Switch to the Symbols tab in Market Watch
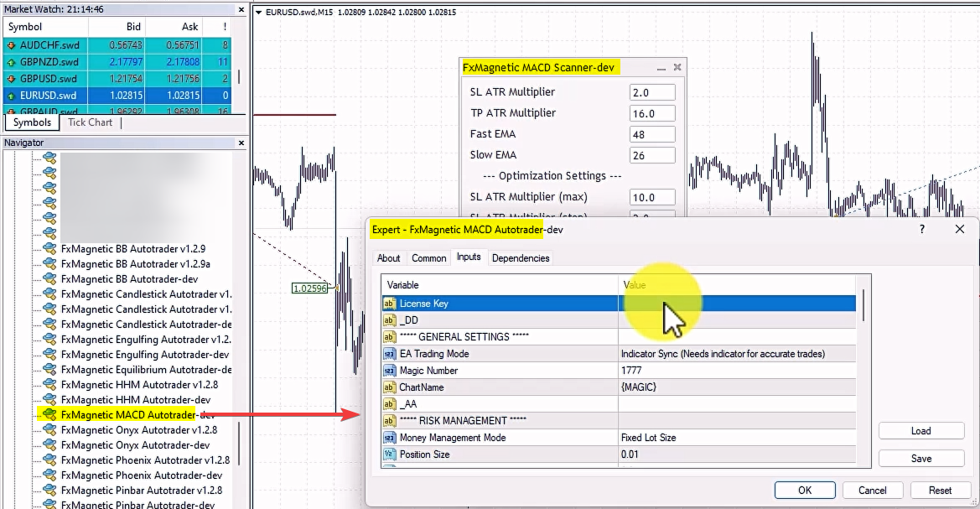The width and height of the screenshot is (980, 509). tap(33, 122)
